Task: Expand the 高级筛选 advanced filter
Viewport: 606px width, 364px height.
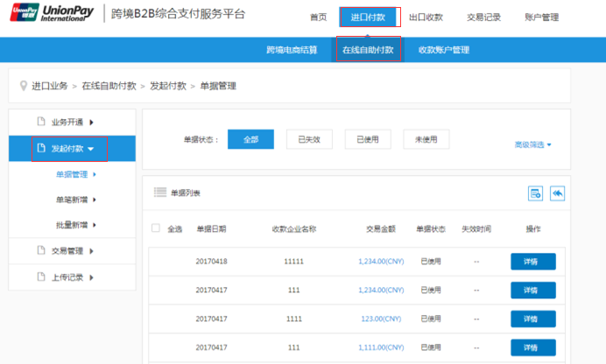Action: coord(532,144)
